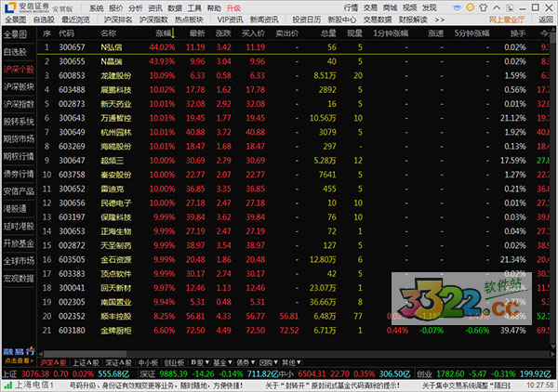Open the 融易行 promotional logo
The image size is (558, 392).
click(x=20, y=351)
